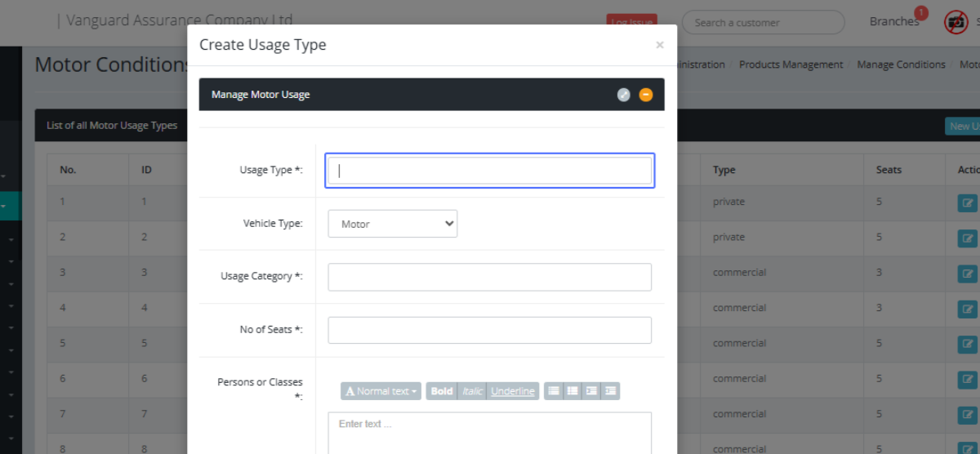The image size is (980, 454).
Task: Click the expand icon in Manage Motor Usage header
Action: point(623,95)
